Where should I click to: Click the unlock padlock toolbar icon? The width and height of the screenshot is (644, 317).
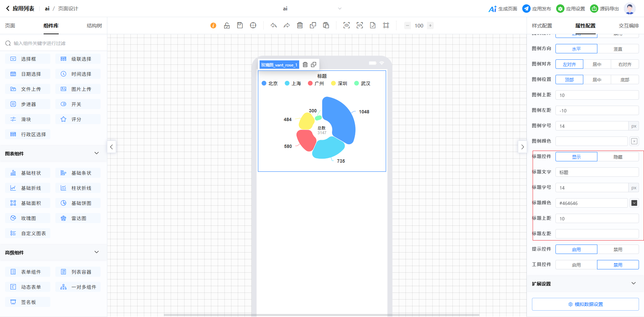[227, 25]
